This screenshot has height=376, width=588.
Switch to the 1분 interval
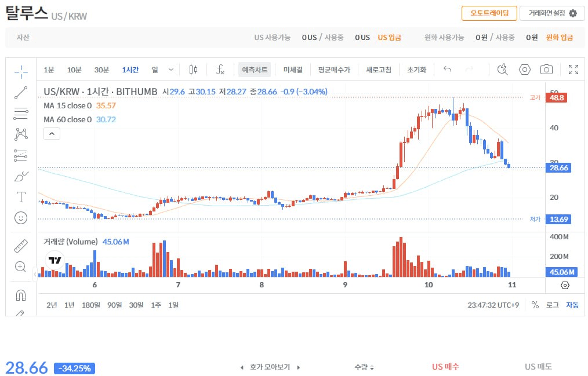[49, 70]
